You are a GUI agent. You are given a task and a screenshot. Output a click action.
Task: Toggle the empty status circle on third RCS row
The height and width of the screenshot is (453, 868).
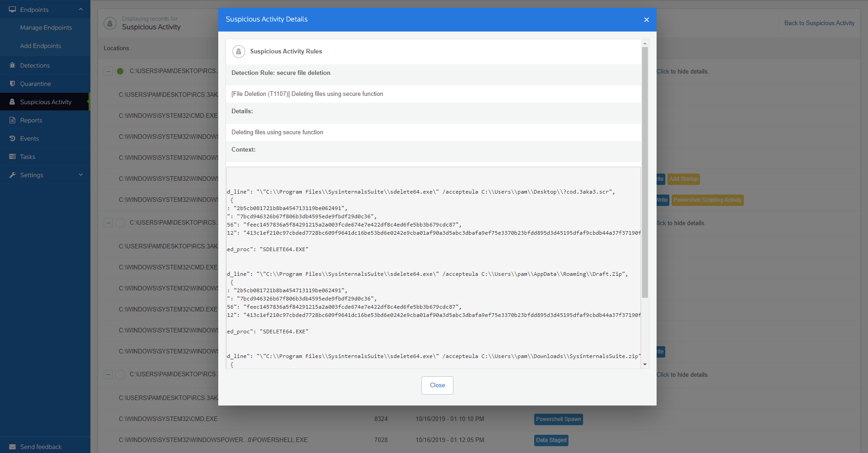tap(120, 374)
